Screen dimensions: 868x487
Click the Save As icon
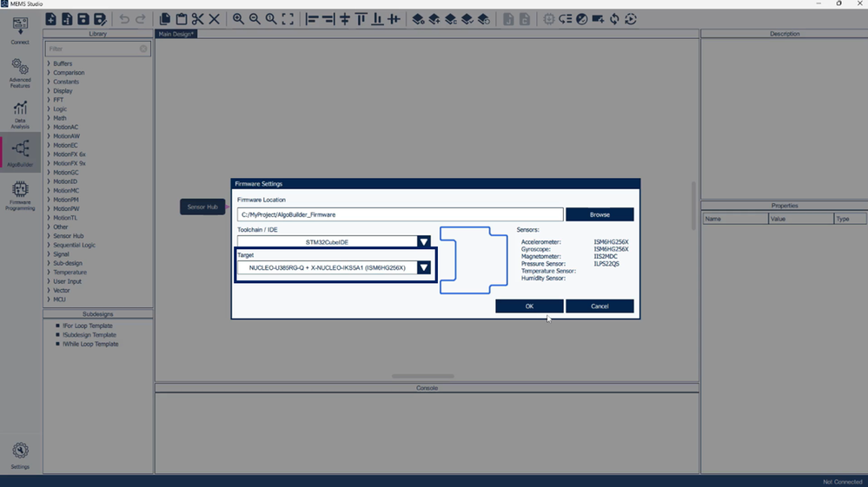[x=100, y=19]
